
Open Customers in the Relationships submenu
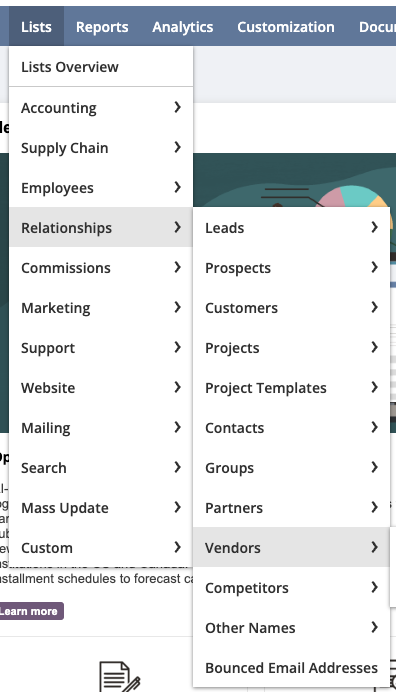point(291,308)
